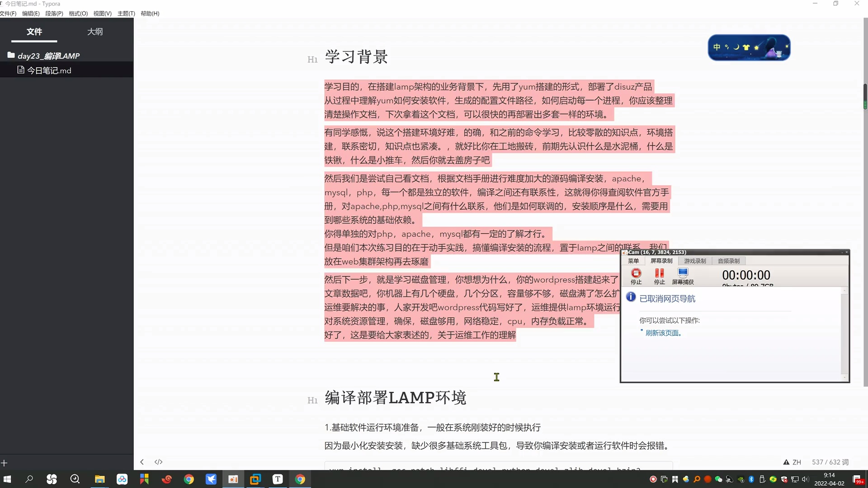Screen dimensions: 868x488
Task: Click the 刷新该页面 link
Action: click(x=663, y=333)
